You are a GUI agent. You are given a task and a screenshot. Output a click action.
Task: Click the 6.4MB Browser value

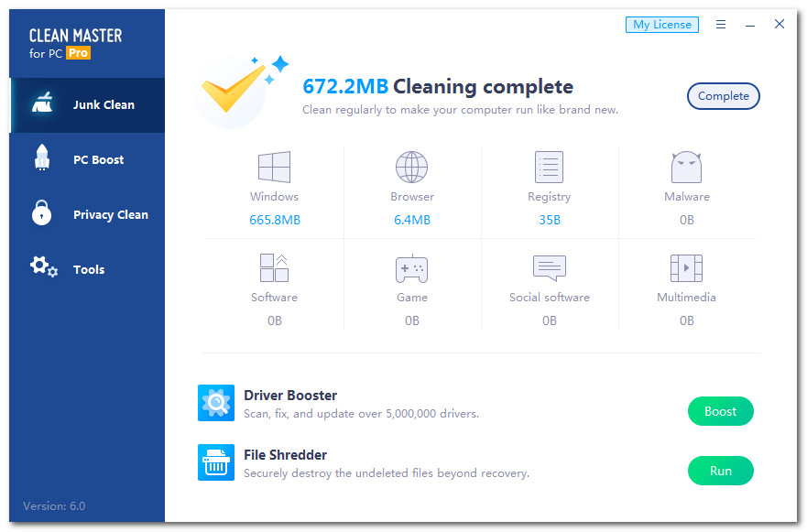pos(411,220)
